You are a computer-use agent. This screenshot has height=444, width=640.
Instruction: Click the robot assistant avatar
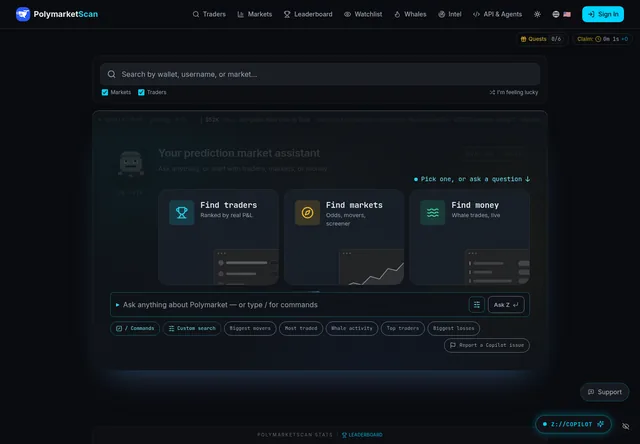click(x=131, y=164)
